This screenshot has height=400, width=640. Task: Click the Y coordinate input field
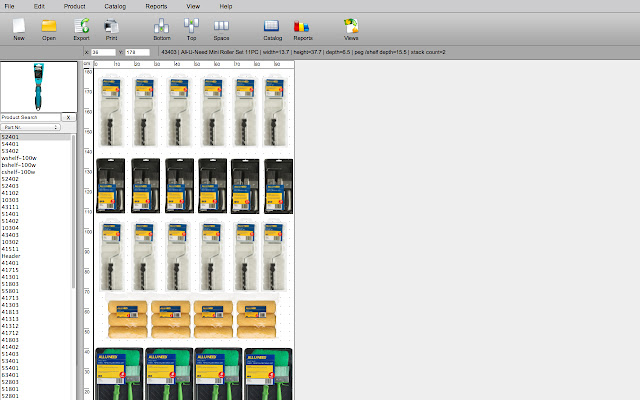(137, 52)
